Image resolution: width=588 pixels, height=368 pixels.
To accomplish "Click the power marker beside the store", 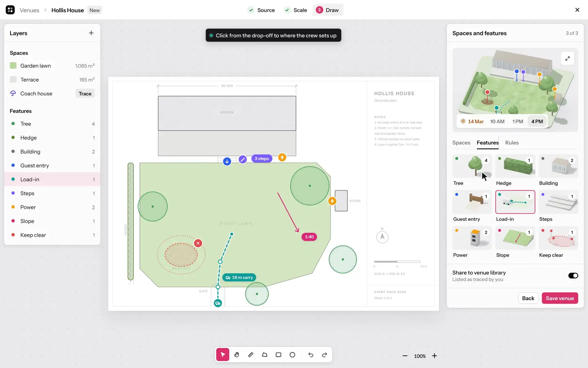I will point(332,201).
